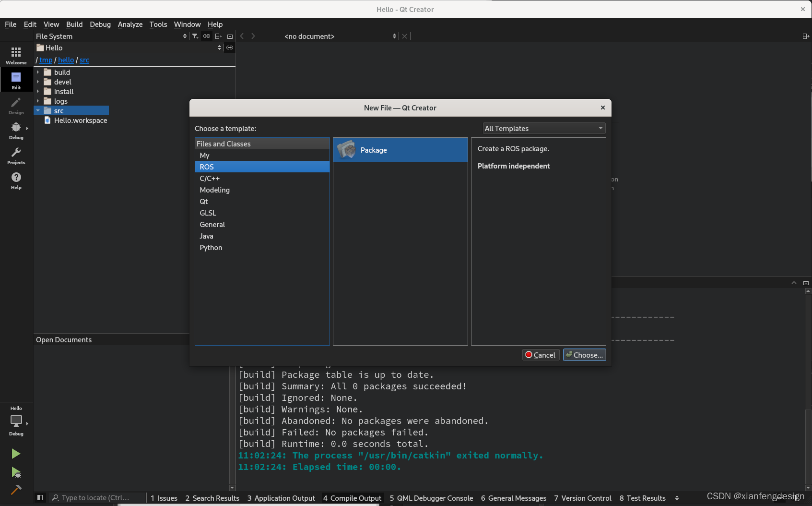The width and height of the screenshot is (812, 506).
Task: Split the File System side panel
Action: [x=218, y=36]
